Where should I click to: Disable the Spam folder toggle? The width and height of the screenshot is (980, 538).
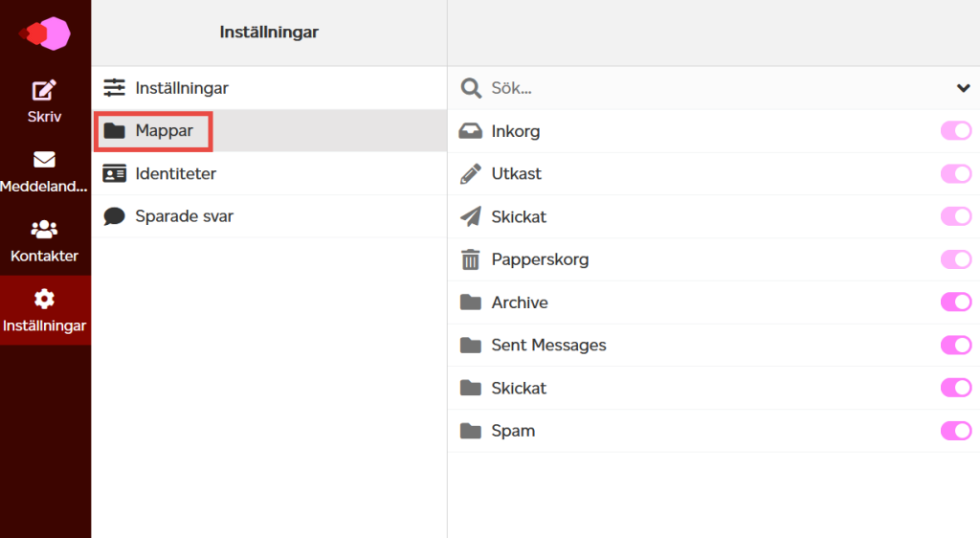click(956, 431)
